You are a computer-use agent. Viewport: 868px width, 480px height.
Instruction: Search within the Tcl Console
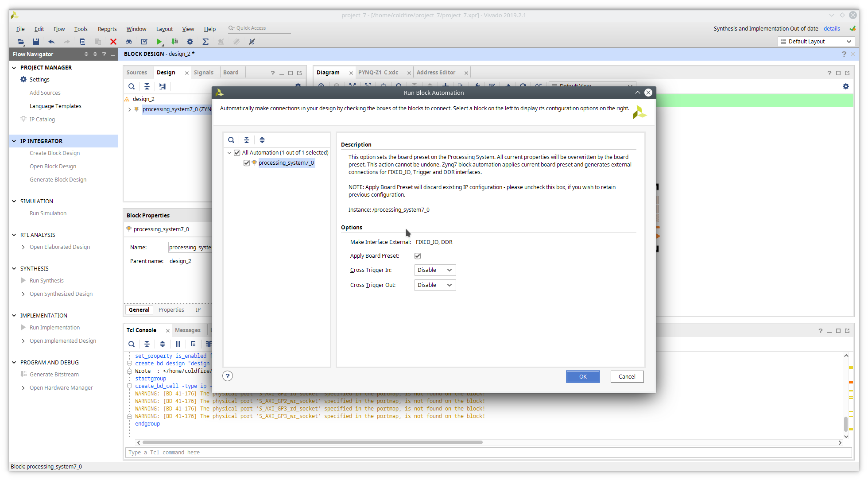tap(132, 344)
